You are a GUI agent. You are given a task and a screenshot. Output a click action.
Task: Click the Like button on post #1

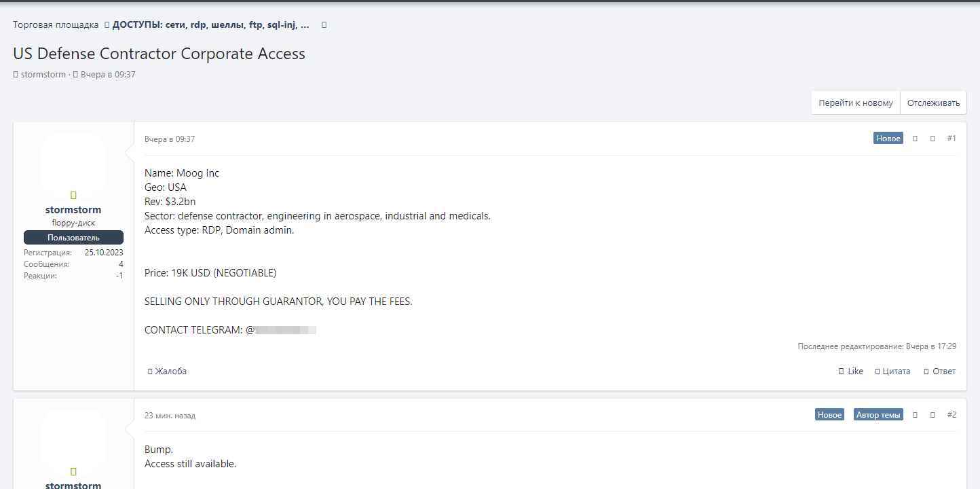click(x=851, y=372)
